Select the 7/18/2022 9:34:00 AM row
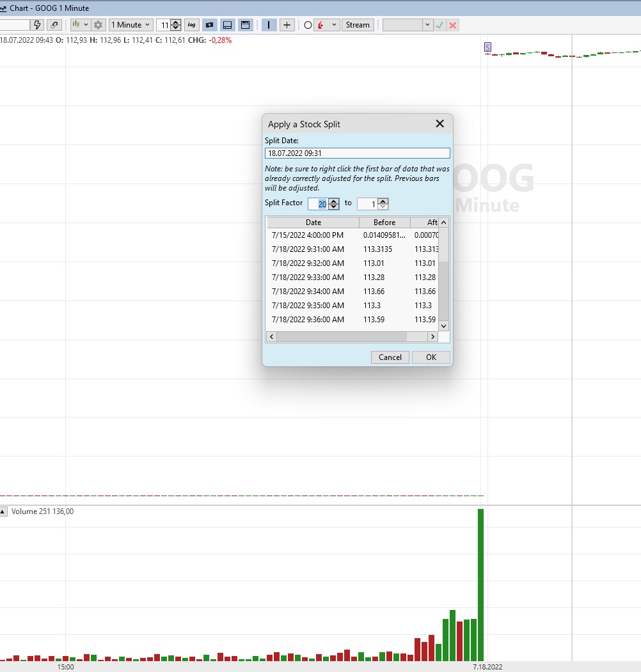 pyautogui.click(x=352, y=292)
